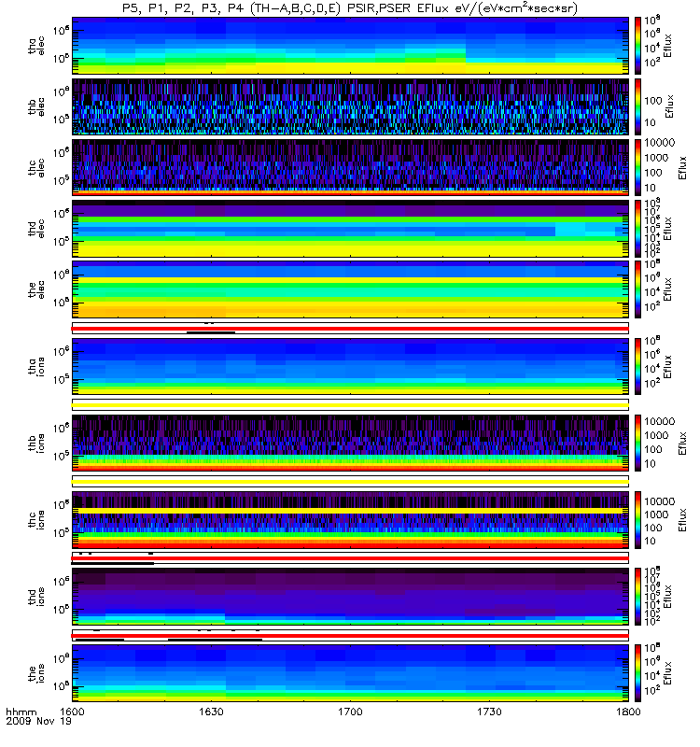Image resolution: width=700 pixels, height=747 pixels.
Task: Click the 1730 time axis label
Action: pyautogui.click(x=489, y=712)
